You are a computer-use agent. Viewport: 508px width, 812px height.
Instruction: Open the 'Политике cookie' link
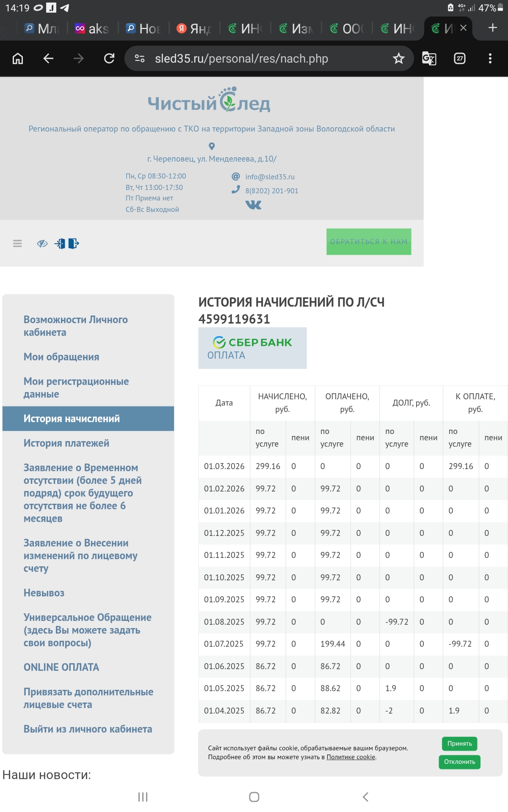pyautogui.click(x=351, y=757)
